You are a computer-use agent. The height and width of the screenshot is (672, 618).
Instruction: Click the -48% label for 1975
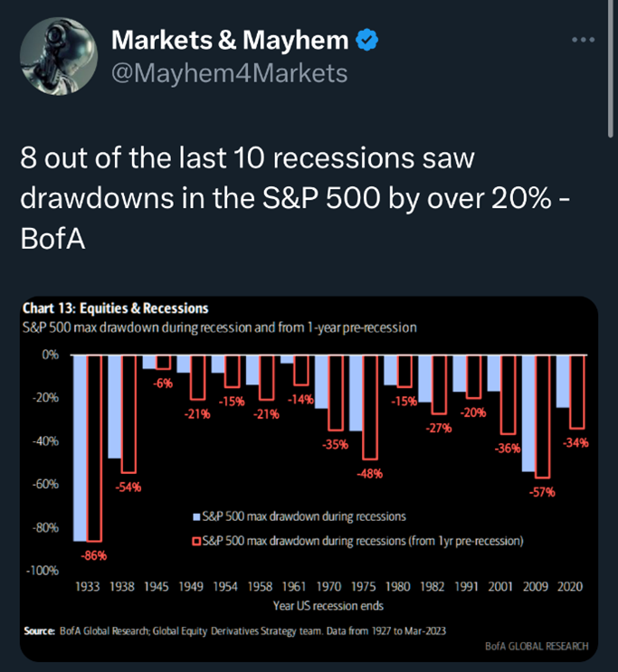coord(370,473)
